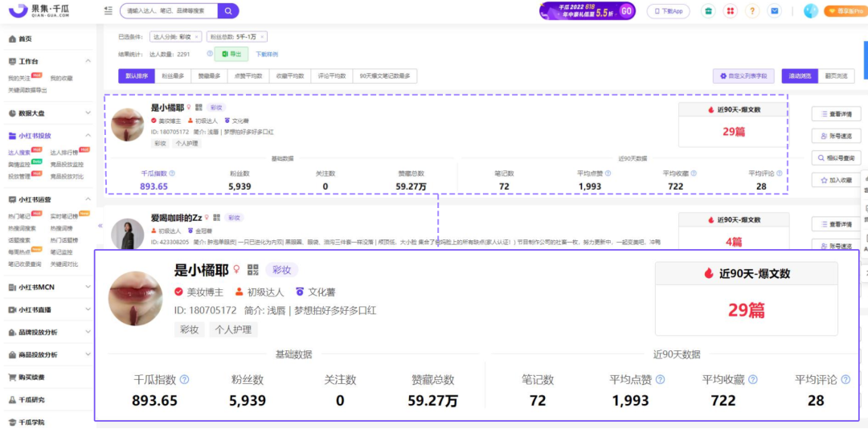Click 相似号查询 for 是小橘耶
Image resolution: width=868 pixels, height=429 pixels.
(x=836, y=157)
